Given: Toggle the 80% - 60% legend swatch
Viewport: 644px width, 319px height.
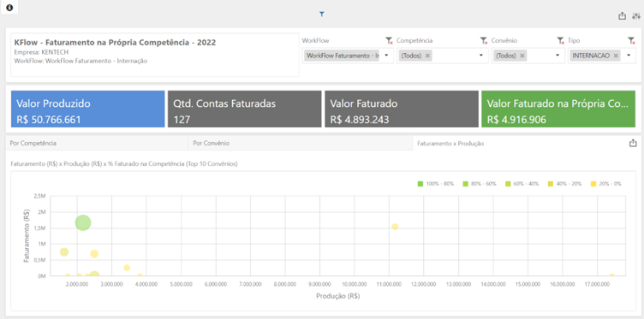Looking at the screenshot, I should coord(465,184).
